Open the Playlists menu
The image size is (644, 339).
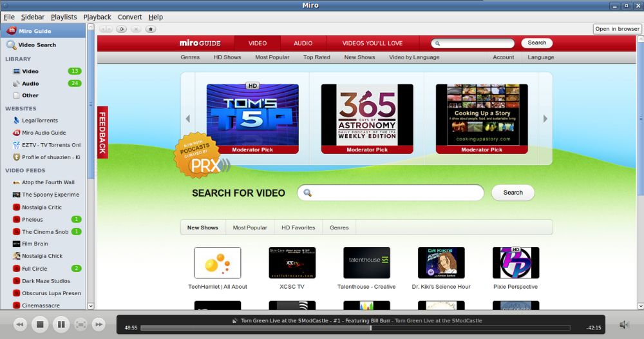pos(64,17)
